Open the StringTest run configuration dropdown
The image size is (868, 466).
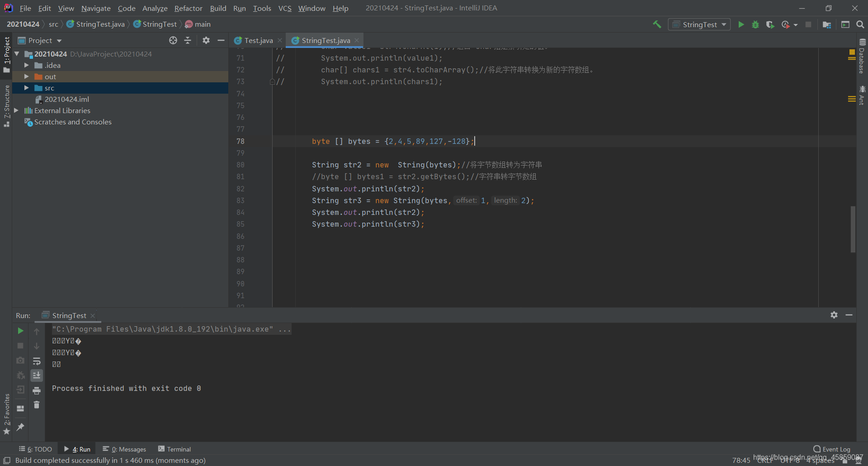pos(699,24)
